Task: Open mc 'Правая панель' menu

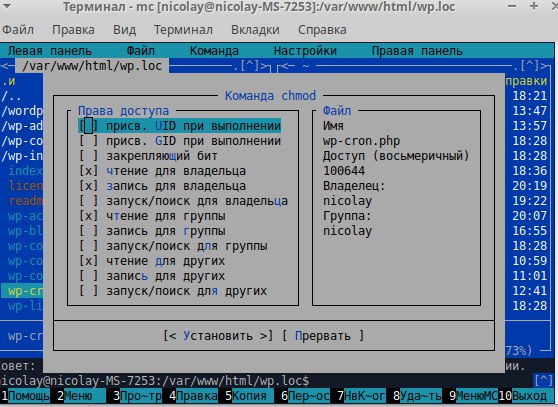Action: (x=417, y=51)
